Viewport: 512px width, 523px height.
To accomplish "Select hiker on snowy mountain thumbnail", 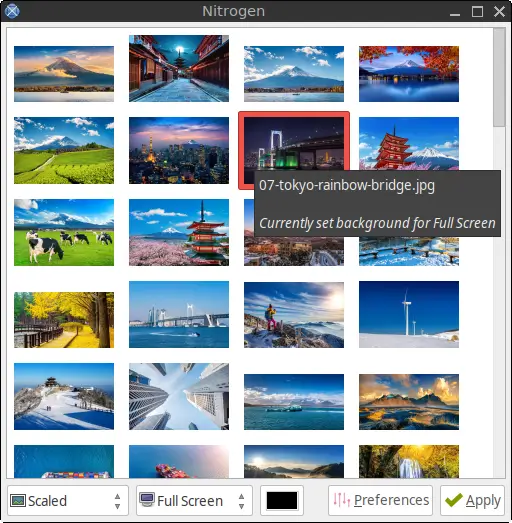I will point(294,315).
